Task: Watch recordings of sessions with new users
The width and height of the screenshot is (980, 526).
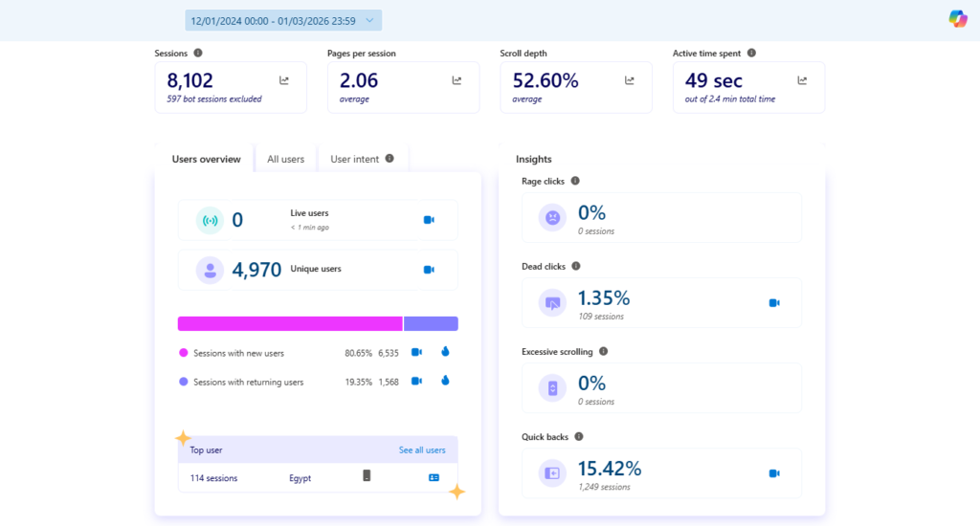Action: pyautogui.click(x=417, y=352)
